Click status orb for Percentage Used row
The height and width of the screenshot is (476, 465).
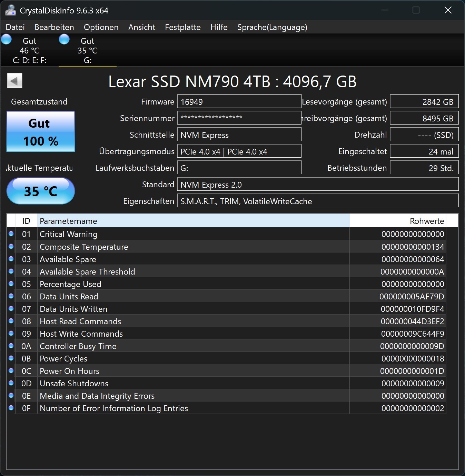11,284
